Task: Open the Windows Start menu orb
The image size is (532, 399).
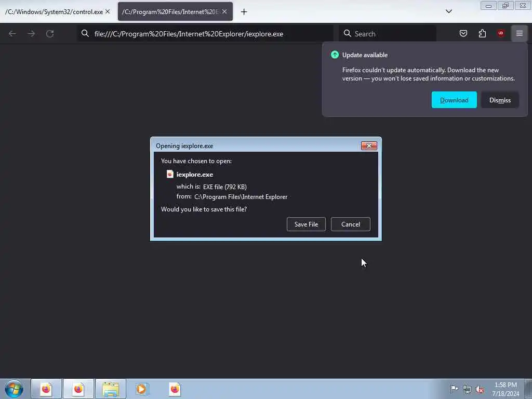Action: click(14, 389)
